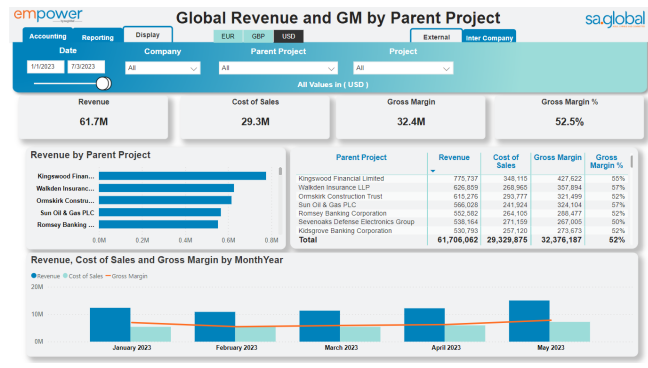Open the Parent Project filter dropdown
The image size is (648, 368).
click(x=278, y=68)
